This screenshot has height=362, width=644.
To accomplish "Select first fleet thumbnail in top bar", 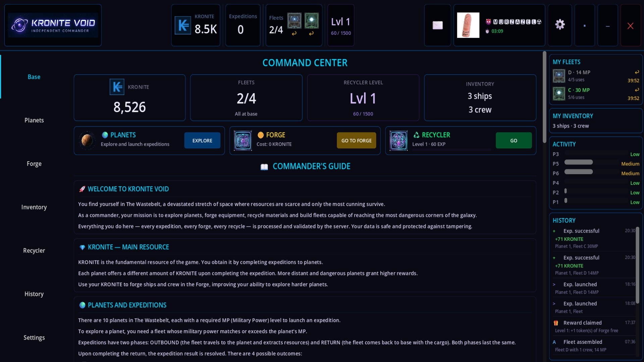I will (x=294, y=21).
